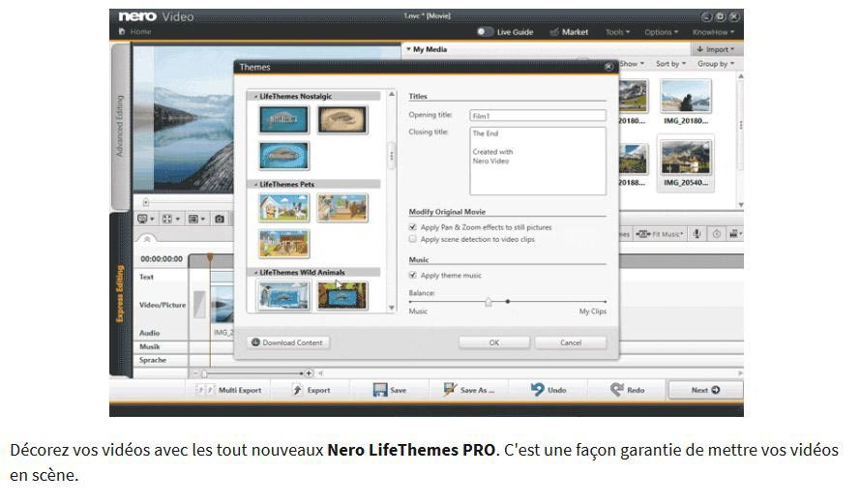Click the Redo button
The image size is (860, 504).
628,390
